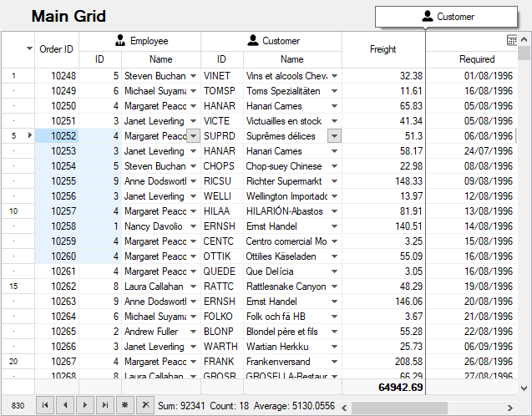Open grid menu arrow in top-left corner
The height and width of the screenshot is (416, 532).
click(30, 49)
